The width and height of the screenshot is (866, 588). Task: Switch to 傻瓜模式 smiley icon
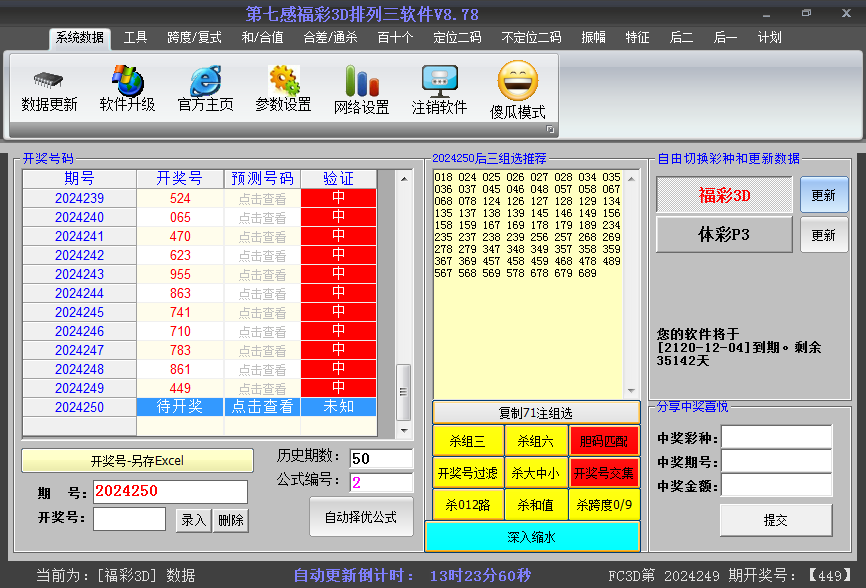518,81
